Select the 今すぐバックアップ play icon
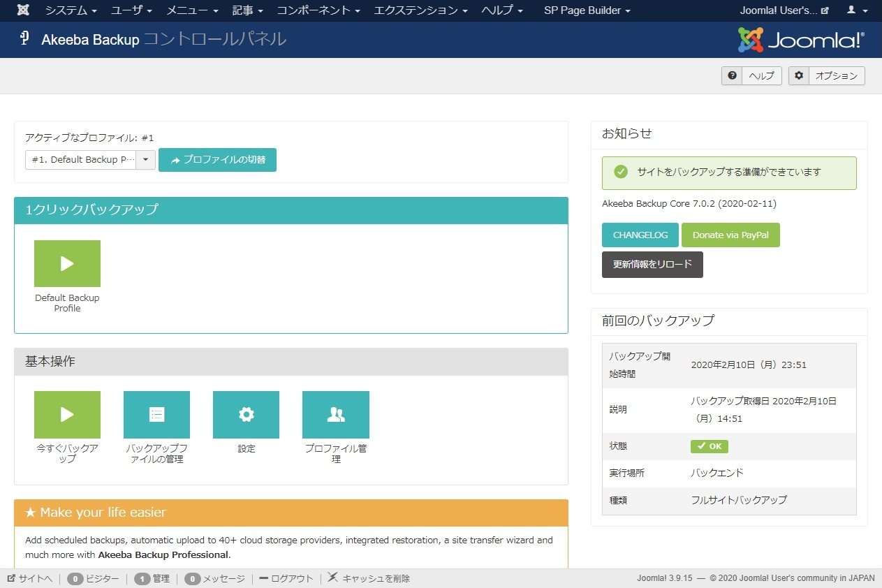Viewport: 882px width, 588px height. click(x=67, y=414)
